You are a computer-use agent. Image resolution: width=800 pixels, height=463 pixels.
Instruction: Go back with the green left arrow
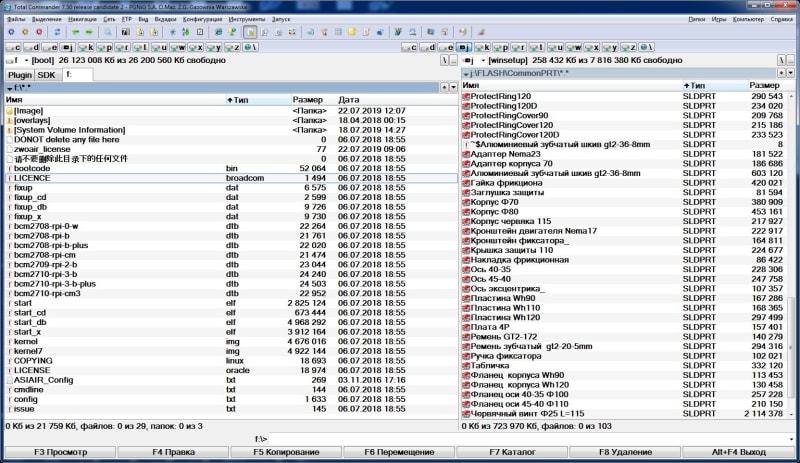point(76,32)
